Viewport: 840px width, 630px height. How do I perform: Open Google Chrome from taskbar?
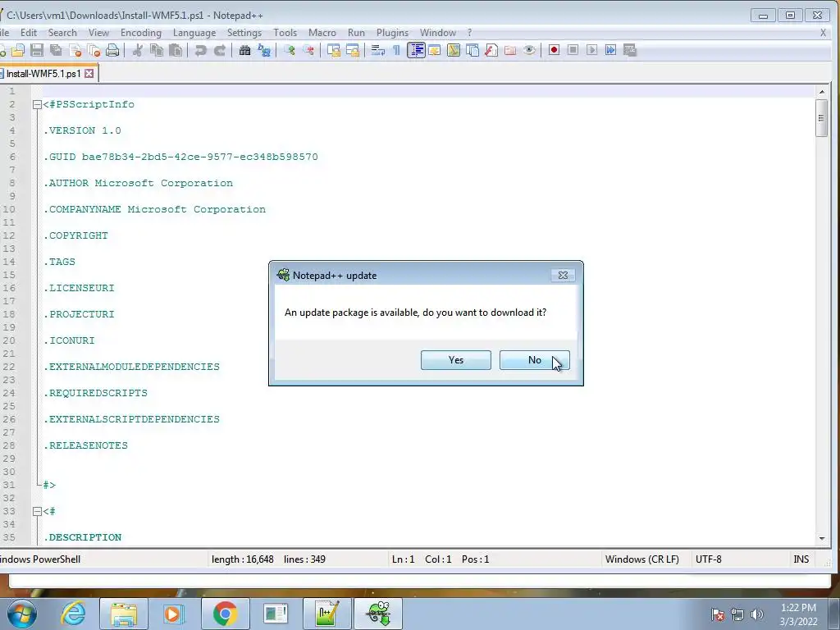[x=225, y=614]
